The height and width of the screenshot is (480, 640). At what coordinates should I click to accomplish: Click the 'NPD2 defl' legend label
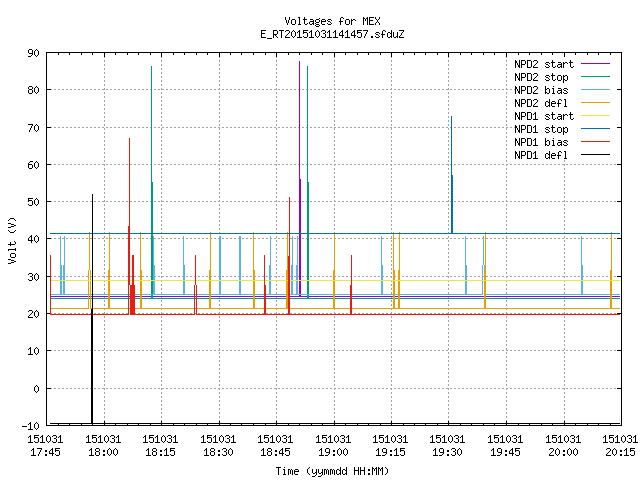[541, 103]
